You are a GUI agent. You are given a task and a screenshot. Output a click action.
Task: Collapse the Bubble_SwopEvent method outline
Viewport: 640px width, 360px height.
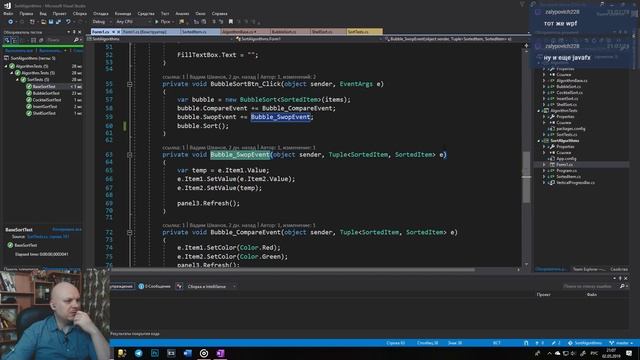[x=129, y=155]
